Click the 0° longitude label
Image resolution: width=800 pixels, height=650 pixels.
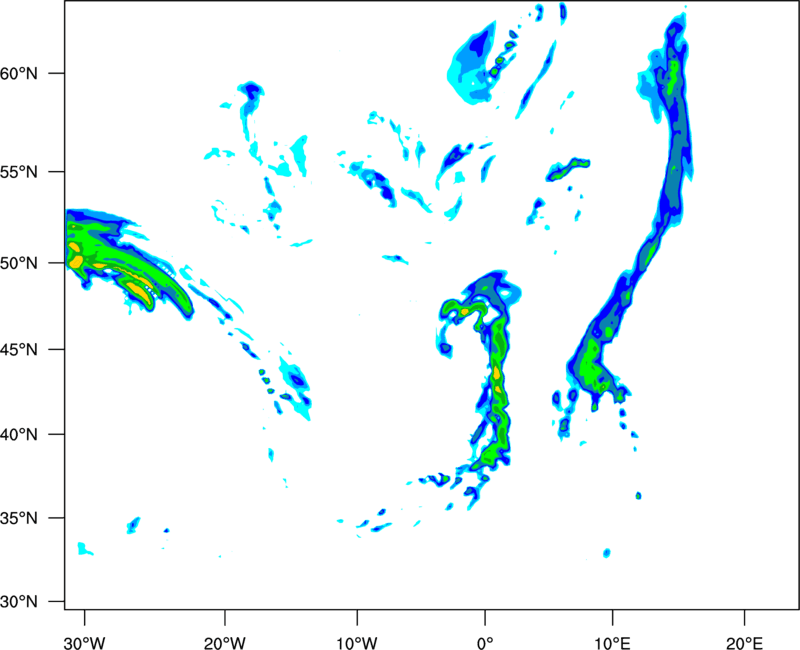tap(485, 643)
